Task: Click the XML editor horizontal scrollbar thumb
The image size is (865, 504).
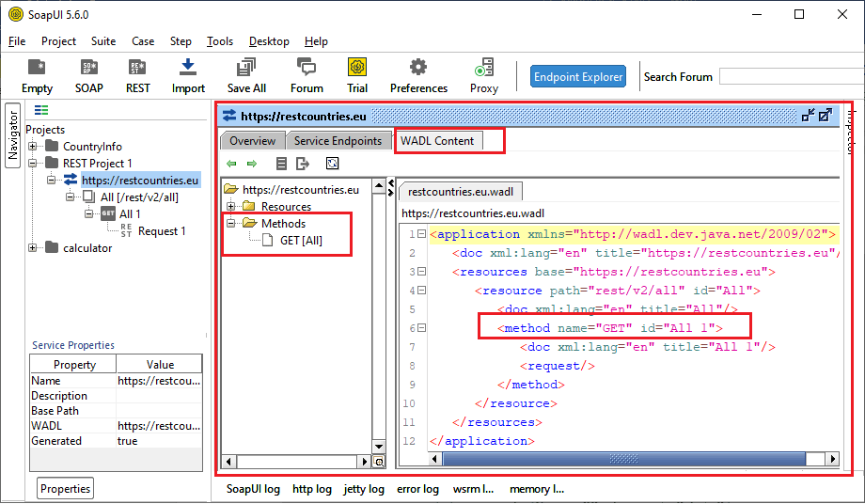Action: click(624, 459)
